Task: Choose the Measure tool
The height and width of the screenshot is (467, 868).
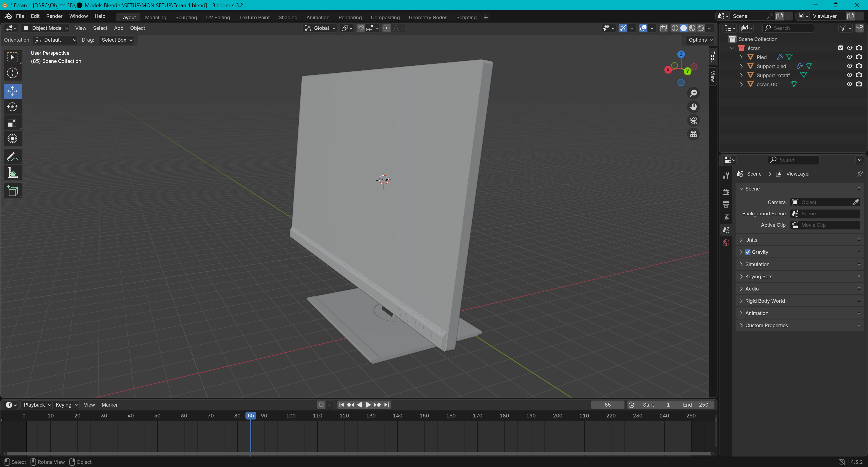Action: click(13, 173)
